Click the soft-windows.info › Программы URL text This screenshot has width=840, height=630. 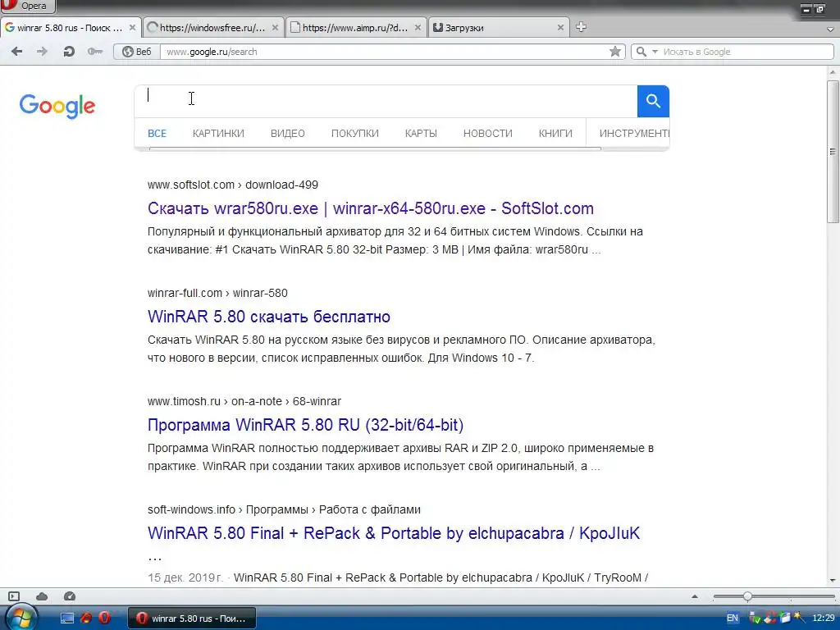(284, 509)
